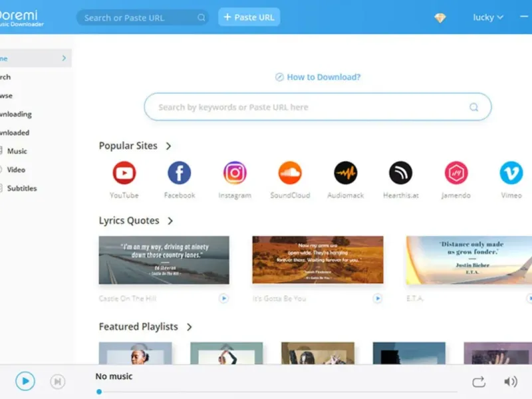Click the magnifier icon in top search bar
The width and height of the screenshot is (532, 399).
click(x=201, y=17)
